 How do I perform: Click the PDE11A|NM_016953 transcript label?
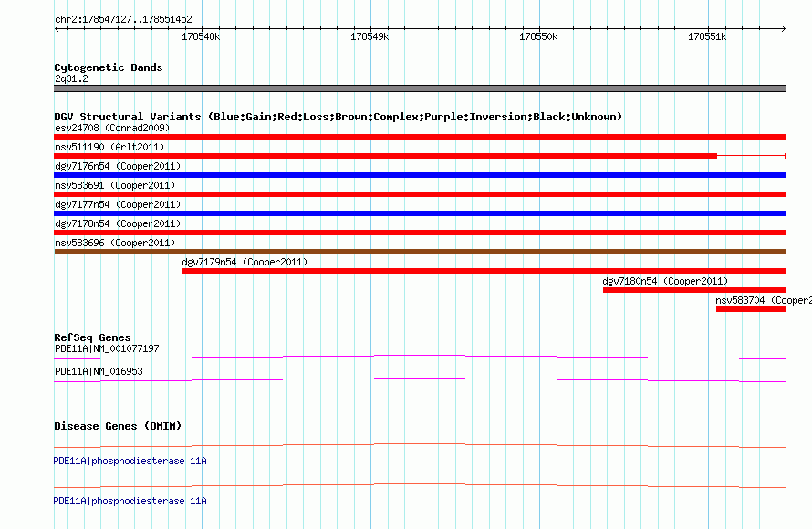coord(99,371)
